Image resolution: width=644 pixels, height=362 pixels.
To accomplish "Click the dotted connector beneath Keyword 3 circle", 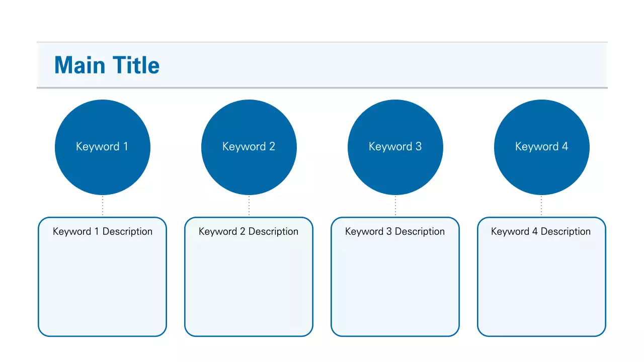I will pyautogui.click(x=395, y=206).
